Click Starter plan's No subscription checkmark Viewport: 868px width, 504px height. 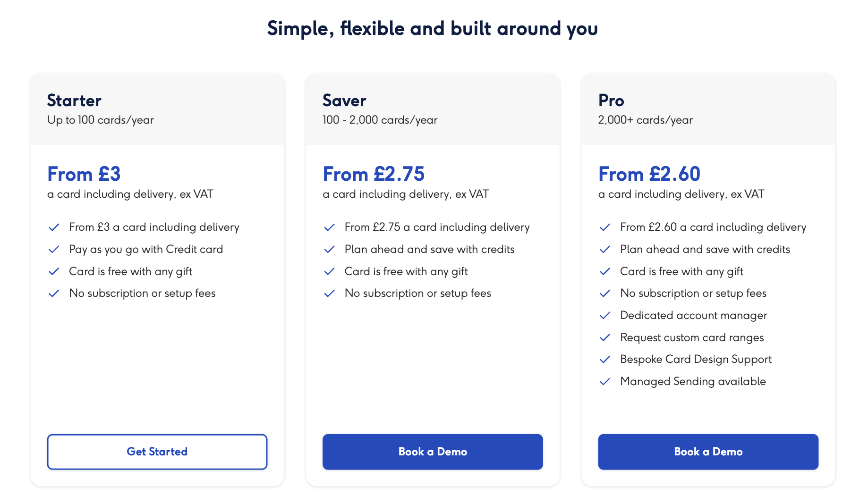click(54, 294)
